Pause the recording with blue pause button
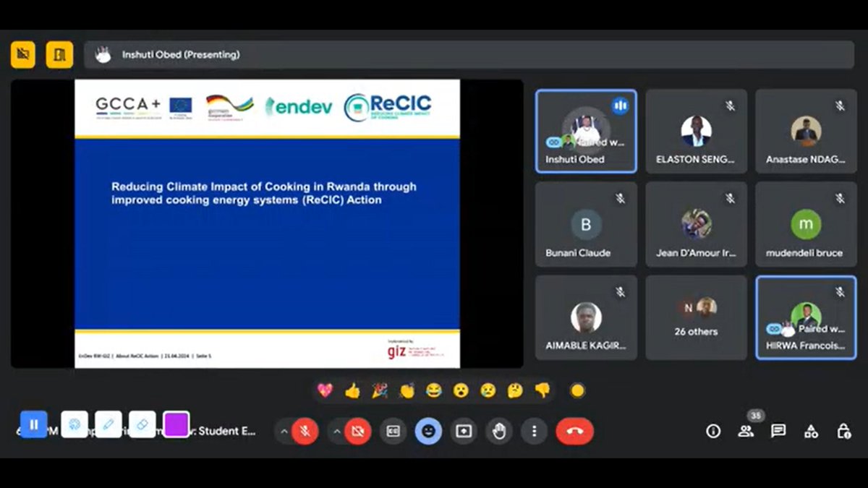This screenshot has height=488, width=868. point(33,424)
